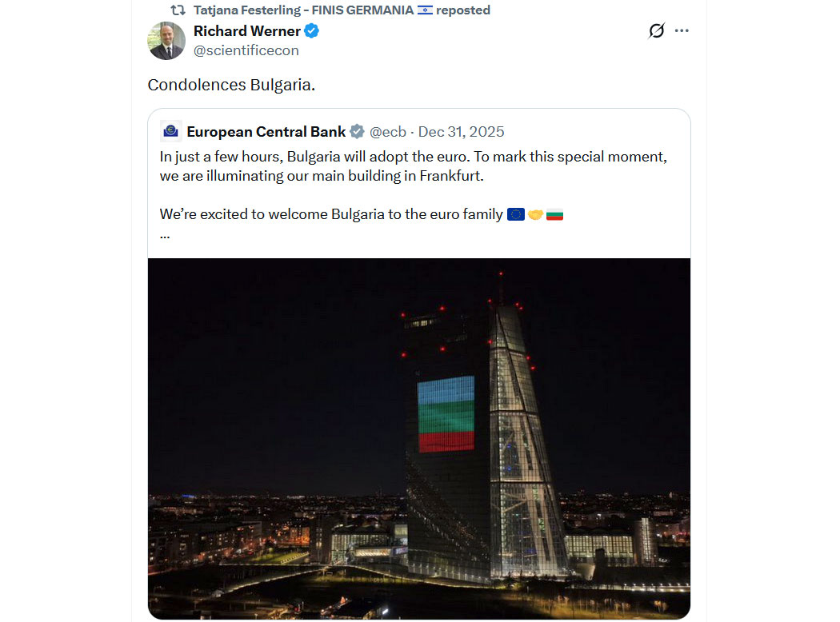Click the Bulgarian flag emoji in quoted text
Screen dimensions: 840x622
click(554, 214)
